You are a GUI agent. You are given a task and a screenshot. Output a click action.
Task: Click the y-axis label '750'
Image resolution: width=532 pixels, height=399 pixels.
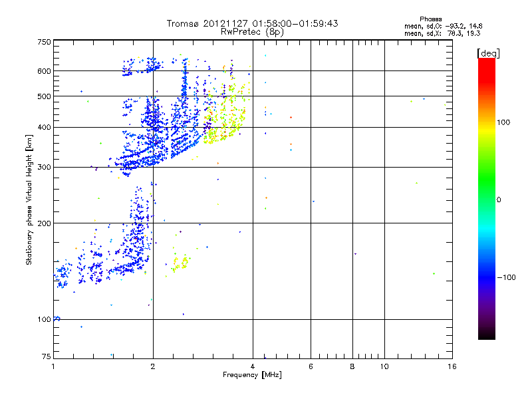coord(44,43)
